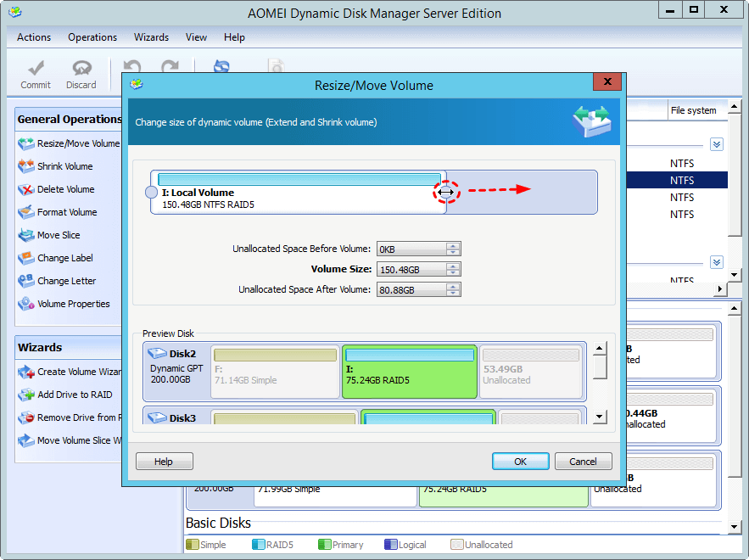Click the dialog title bar app icon
Image resolution: width=749 pixels, height=560 pixels.
click(136, 85)
